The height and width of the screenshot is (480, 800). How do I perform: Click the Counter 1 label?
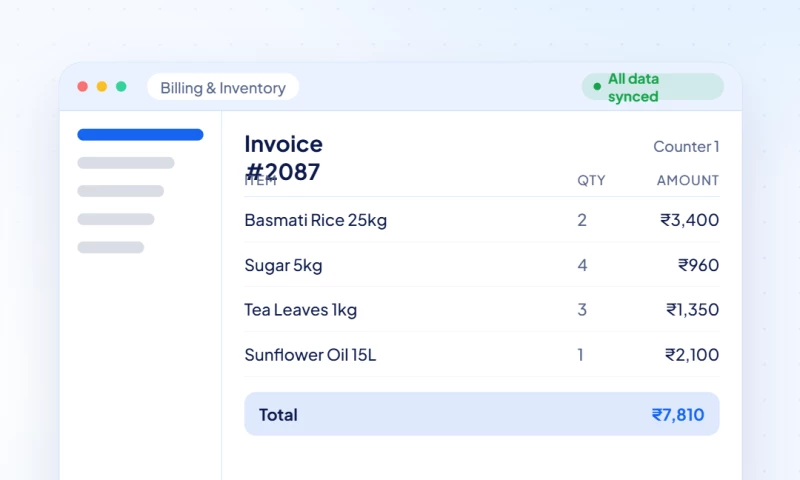(x=686, y=147)
